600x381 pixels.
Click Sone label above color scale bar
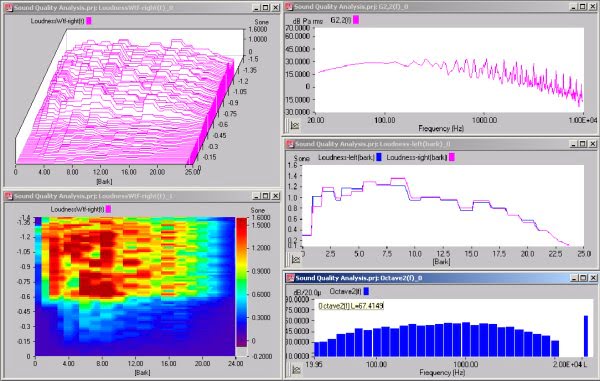[258, 210]
